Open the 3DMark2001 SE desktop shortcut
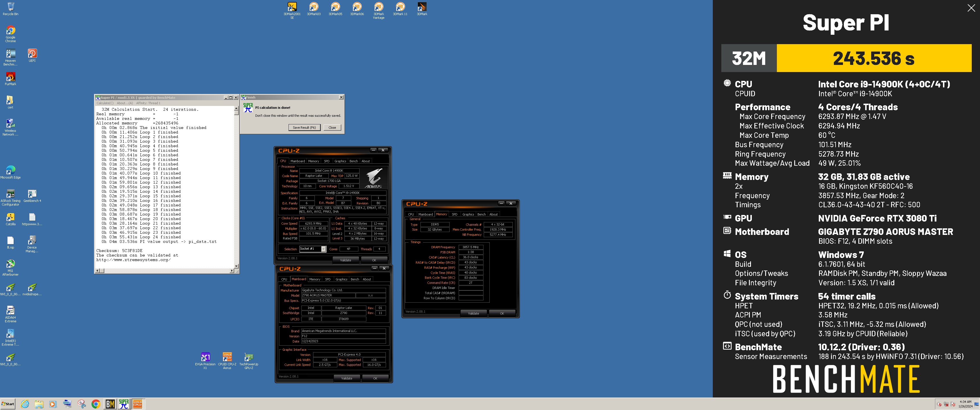980x410 pixels. point(292,10)
